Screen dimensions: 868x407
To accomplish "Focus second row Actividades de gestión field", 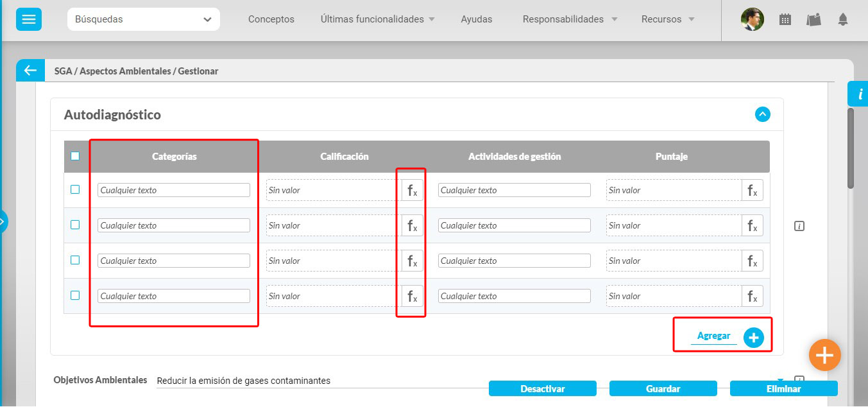I will click(514, 225).
